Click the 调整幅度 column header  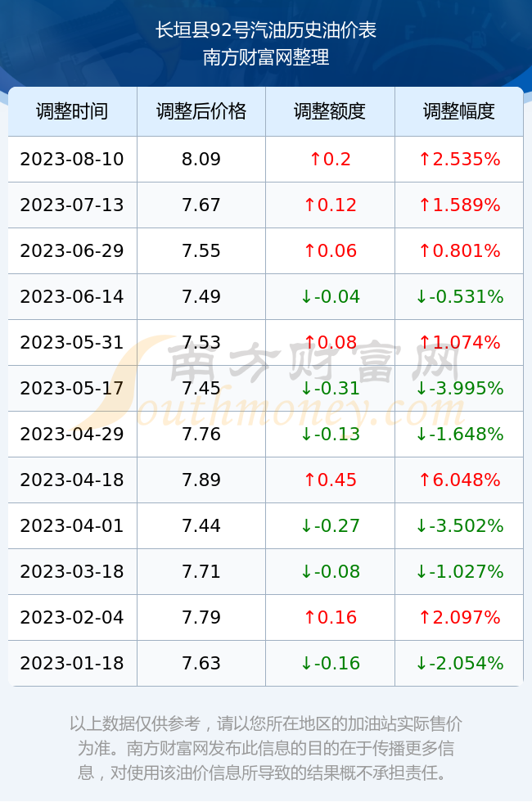tap(459, 111)
